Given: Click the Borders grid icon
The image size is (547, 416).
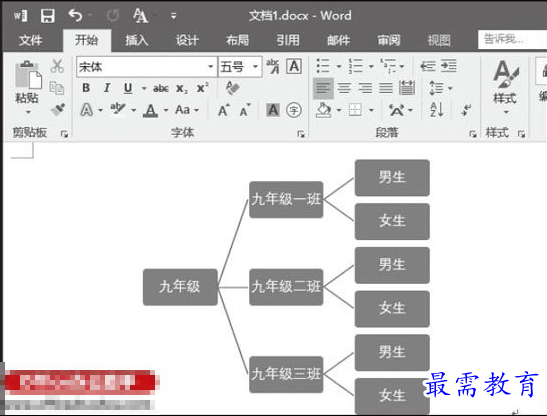Looking at the screenshot, I should tap(355, 110).
